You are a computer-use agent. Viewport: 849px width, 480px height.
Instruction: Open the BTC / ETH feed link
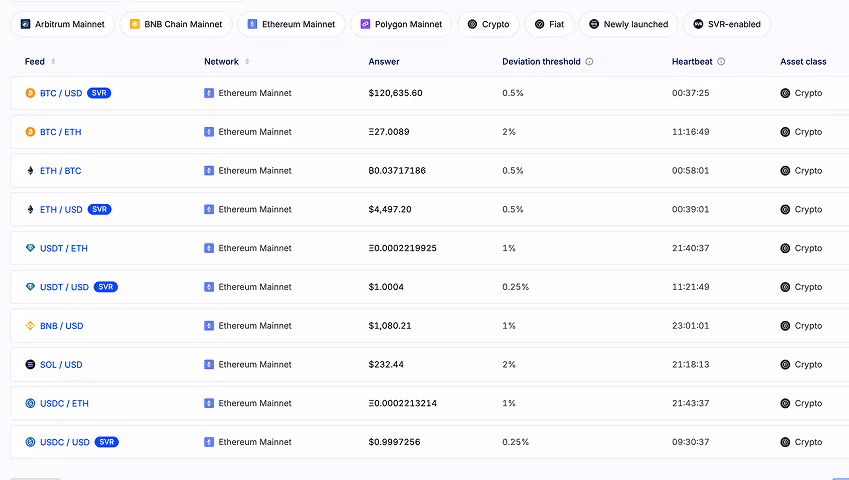[x=61, y=132]
